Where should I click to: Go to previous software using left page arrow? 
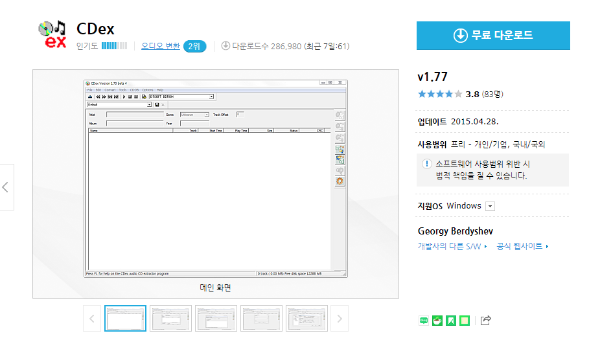(x=6, y=187)
